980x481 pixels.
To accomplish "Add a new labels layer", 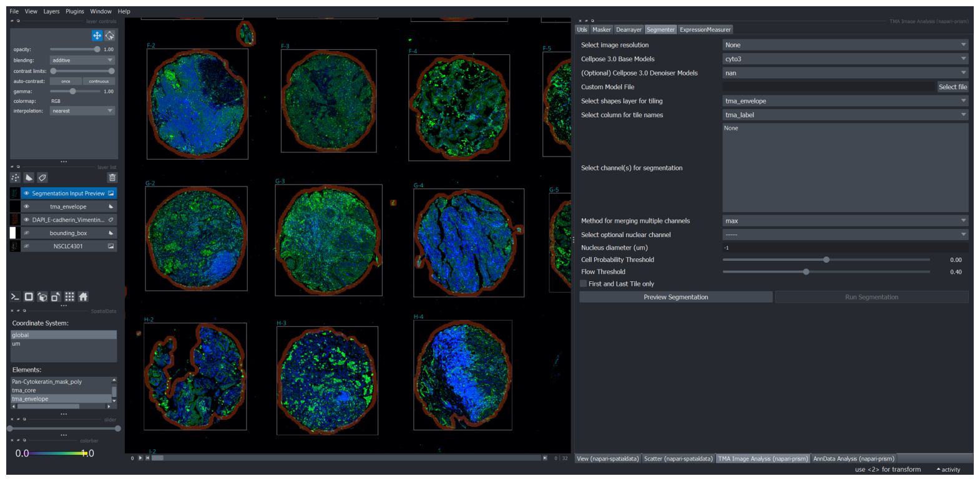I will pyautogui.click(x=42, y=178).
